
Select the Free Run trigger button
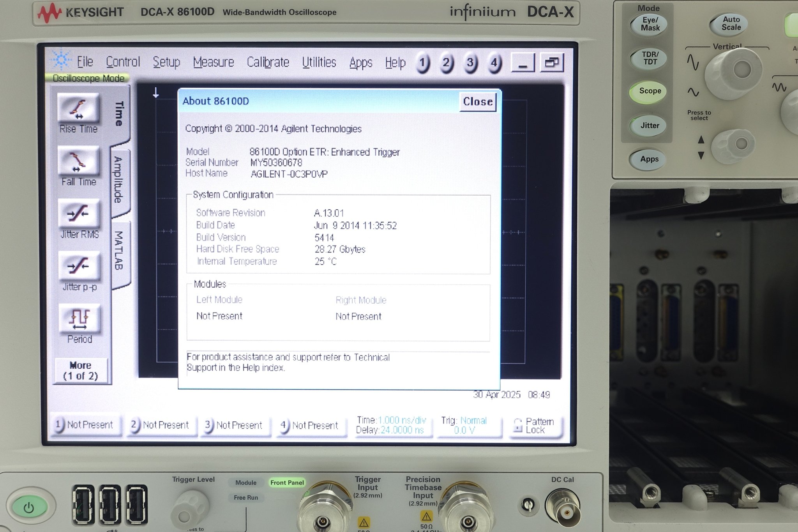click(246, 498)
